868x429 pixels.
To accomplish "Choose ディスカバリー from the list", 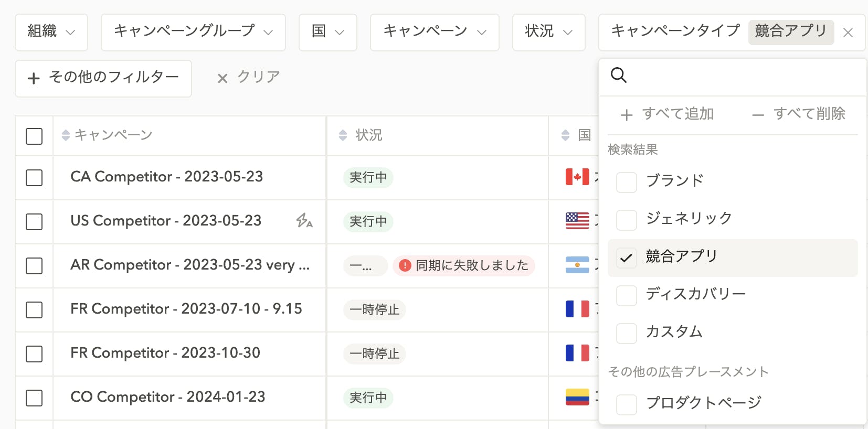I will (695, 294).
